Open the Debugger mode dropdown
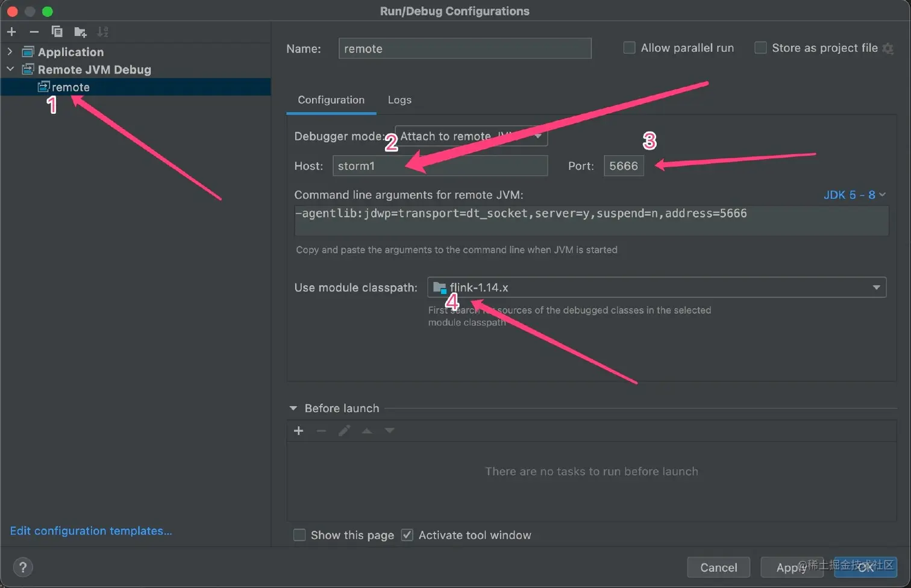 point(471,136)
